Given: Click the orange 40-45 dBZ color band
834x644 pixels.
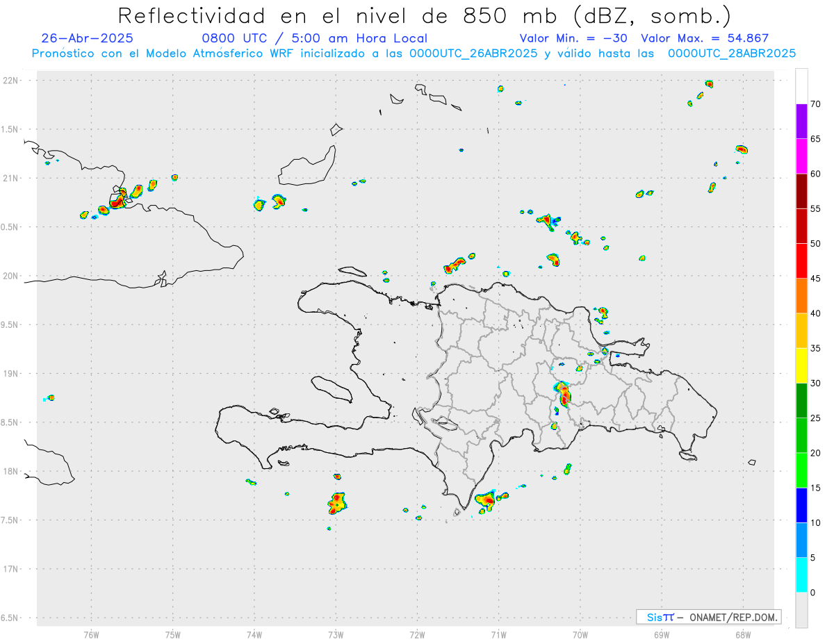Looking at the screenshot, I should coord(801,296).
